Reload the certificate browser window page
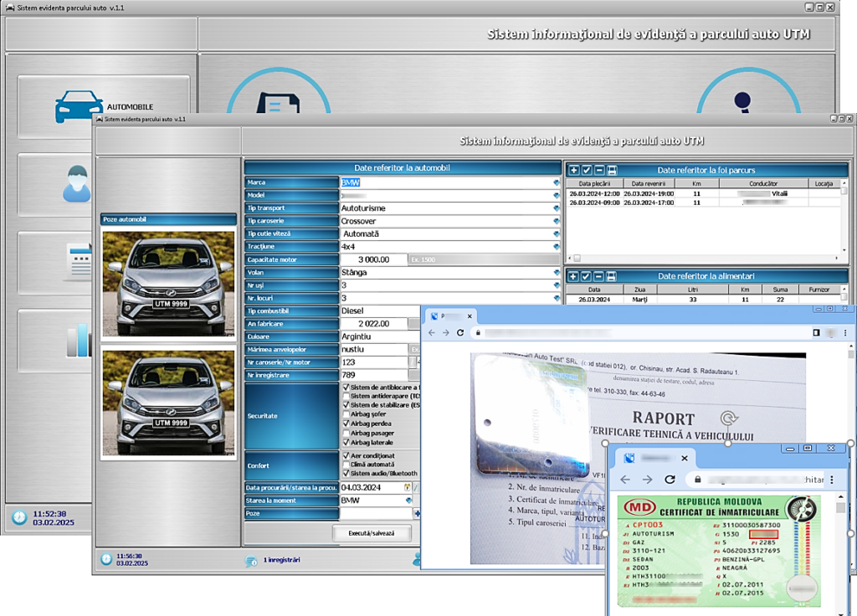 (670, 480)
